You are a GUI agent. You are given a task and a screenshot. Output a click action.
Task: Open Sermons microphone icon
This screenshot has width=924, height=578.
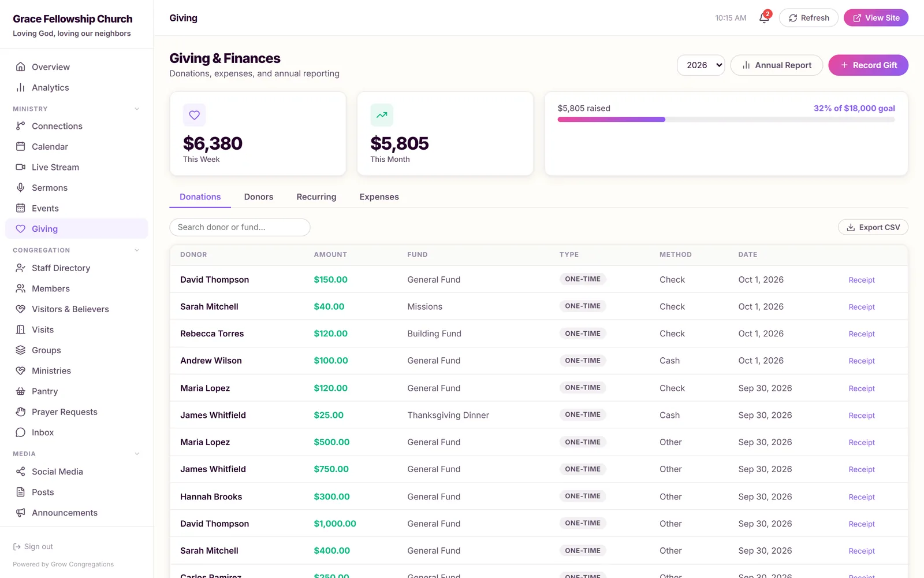21,188
